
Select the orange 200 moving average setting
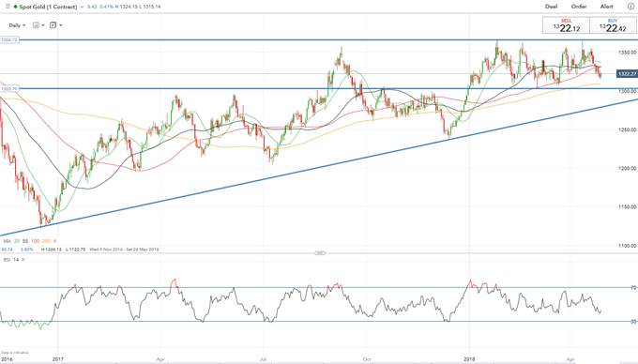coord(46,241)
